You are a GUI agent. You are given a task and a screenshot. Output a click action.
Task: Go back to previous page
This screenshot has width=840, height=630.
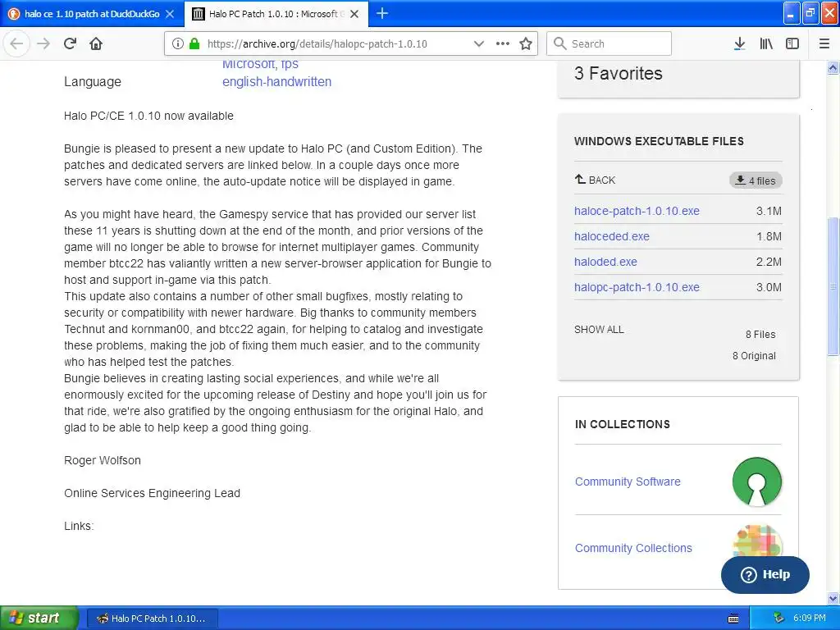click(x=16, y=43)
